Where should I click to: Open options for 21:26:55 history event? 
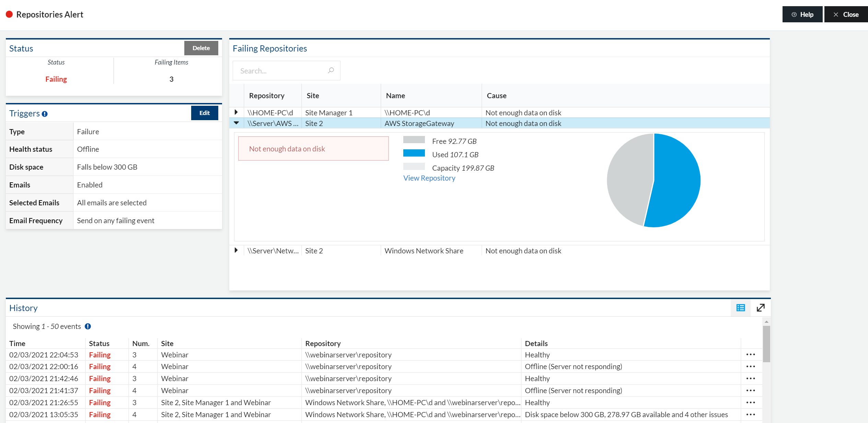(x=751, y=403)
